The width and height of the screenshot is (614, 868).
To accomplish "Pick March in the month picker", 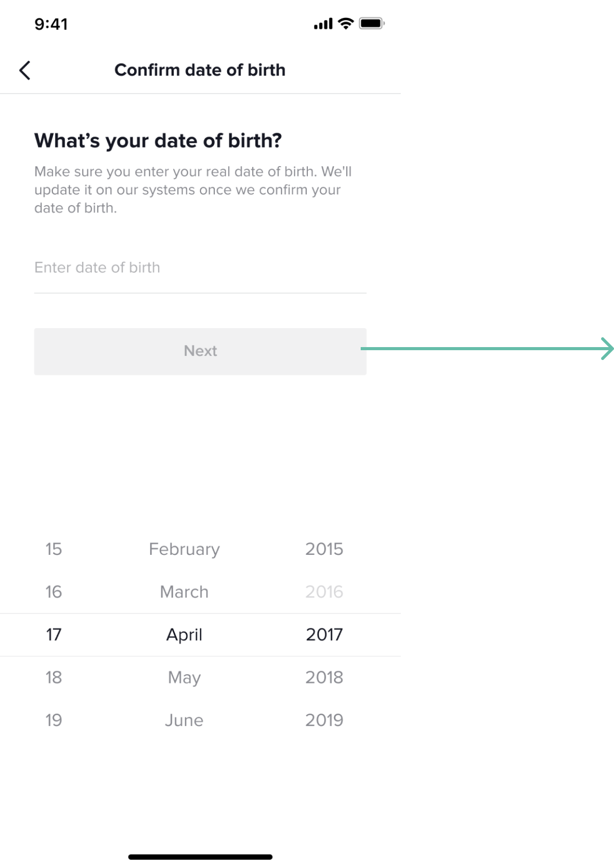I will click(184, 592).
